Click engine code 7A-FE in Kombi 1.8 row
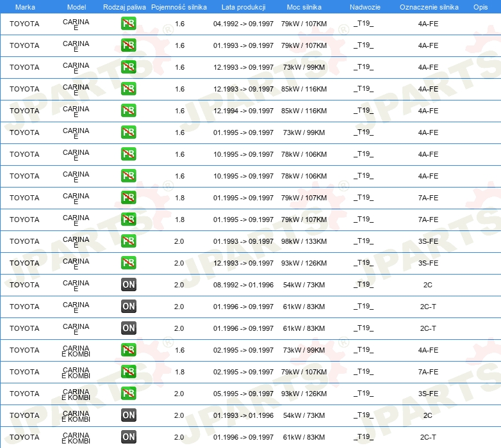501x448 pixels. tap(428, 372)
